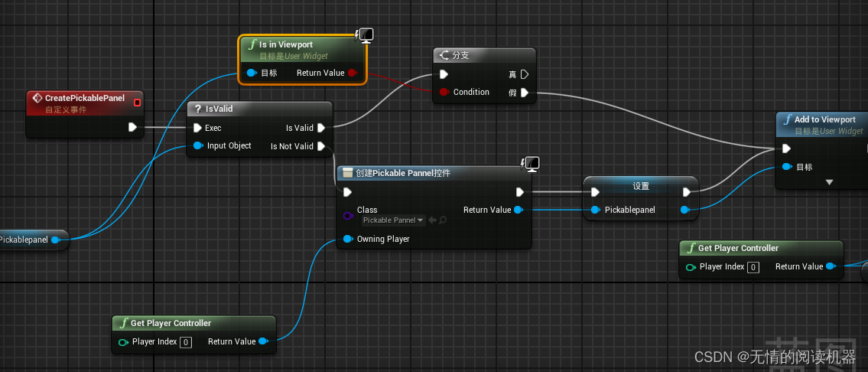Click the browse magnifier icon beside class dropdown
The height and width of the screenshot is (372, 868).
click(x=442, y=220)
